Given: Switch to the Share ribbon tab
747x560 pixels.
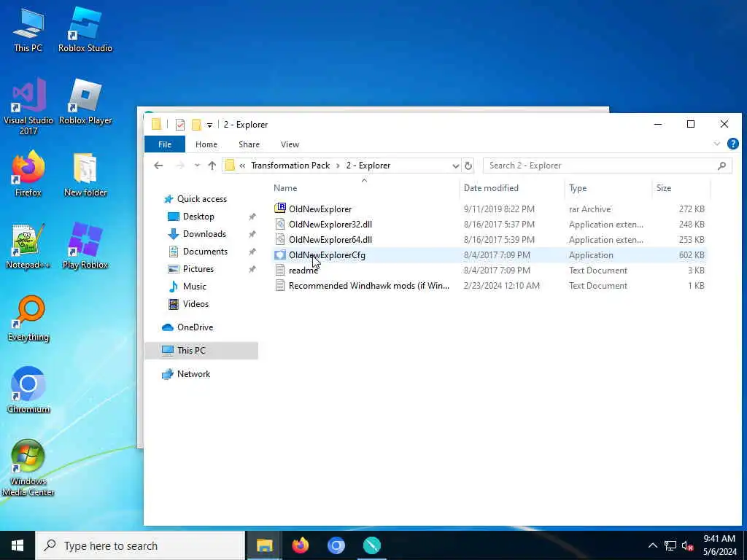Looking at the screenshot, I should pyautogui.click(x=249, y=144).
